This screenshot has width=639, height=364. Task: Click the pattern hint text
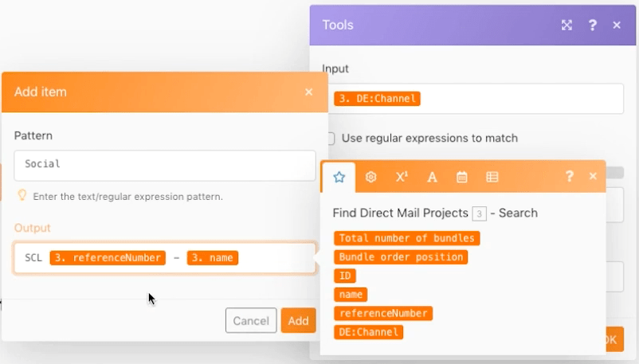click(128, 197)
